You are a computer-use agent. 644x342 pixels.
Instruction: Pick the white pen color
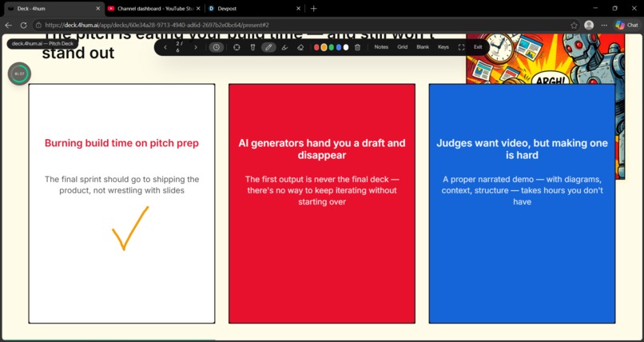pyautogui.click(x=346, y=47)
